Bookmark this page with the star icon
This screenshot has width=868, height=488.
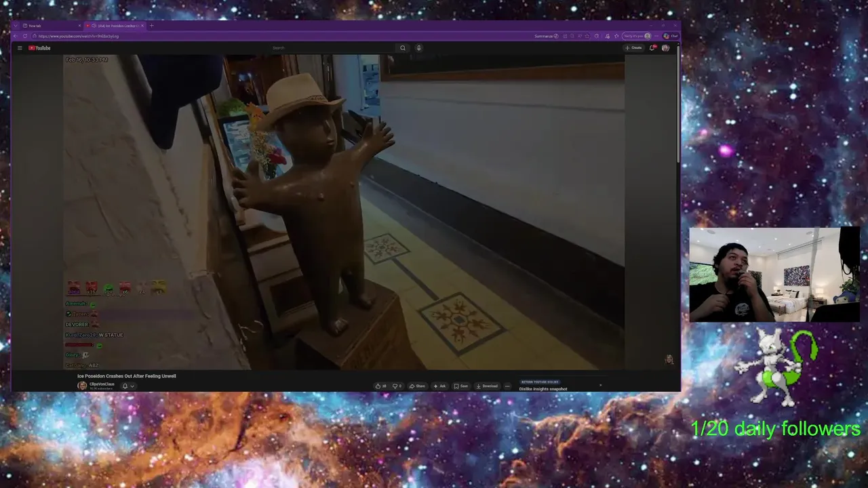click(587, 36)
